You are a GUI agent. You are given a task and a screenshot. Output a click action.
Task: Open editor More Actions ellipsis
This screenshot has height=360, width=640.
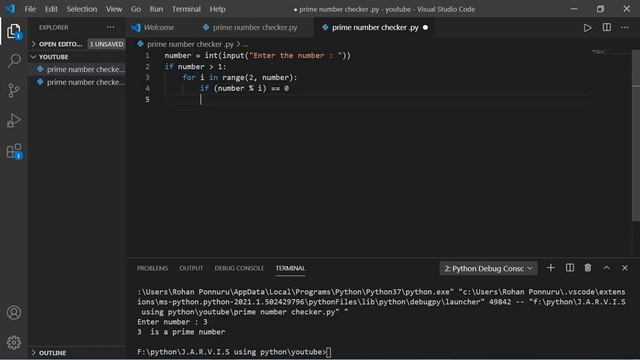pyautogui.click(x=625, y=27)
